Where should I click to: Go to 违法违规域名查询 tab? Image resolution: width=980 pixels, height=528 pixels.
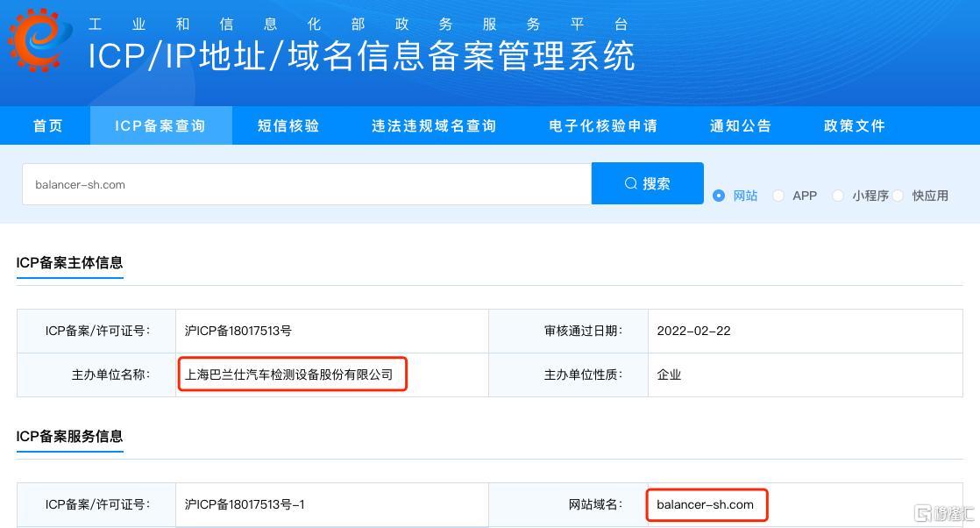(434, 125)
